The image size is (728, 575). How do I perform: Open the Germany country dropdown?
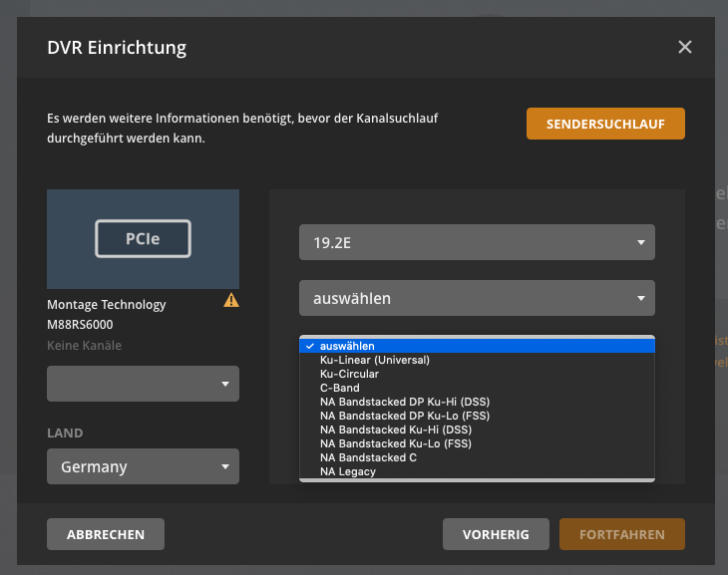(x=143, y=466)
